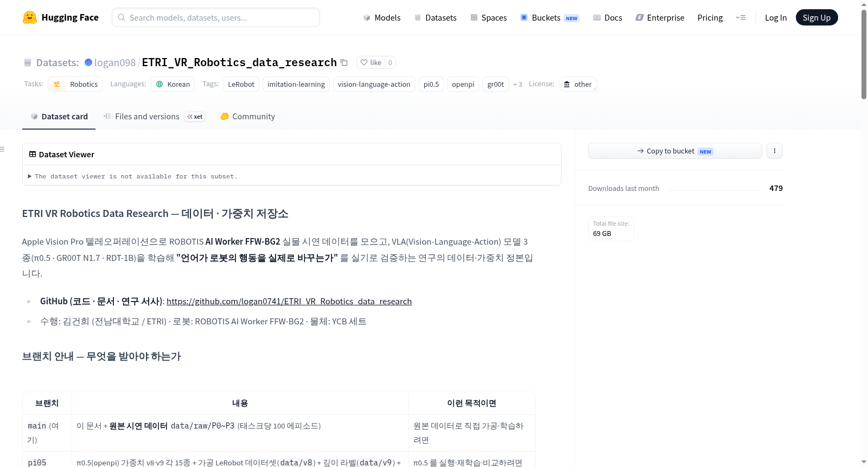Screen dimensions: 868x467
Task: Open the table of contents sidebar icon
Action: click(2, 149)
